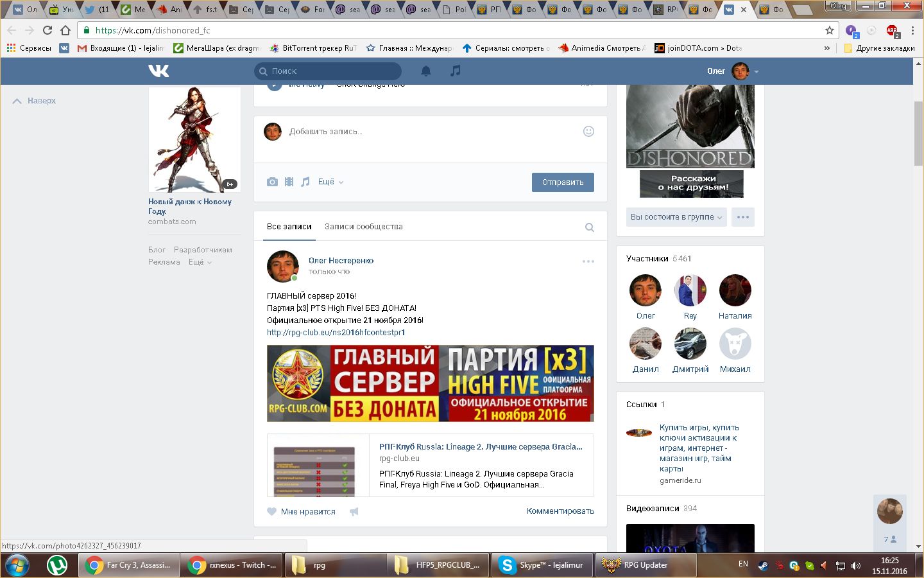Open the Главный сервер banner image

click(x=431, y=383)
